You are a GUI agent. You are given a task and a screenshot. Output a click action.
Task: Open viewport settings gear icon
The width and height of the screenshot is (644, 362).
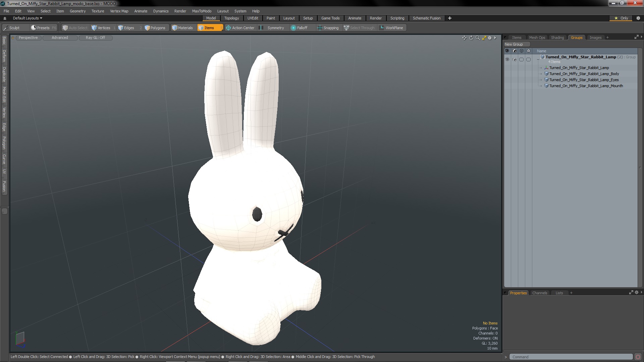490,38
